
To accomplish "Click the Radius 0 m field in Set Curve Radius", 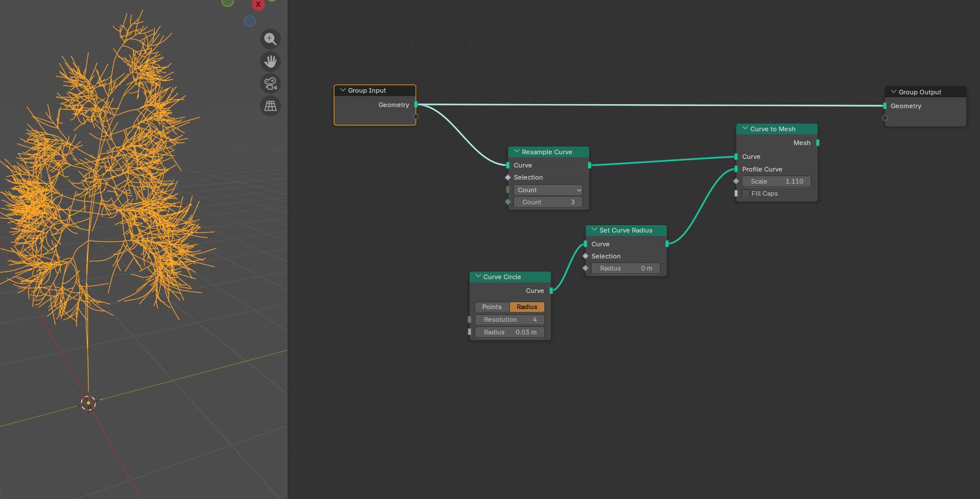I will pyautogui.click(x=626, y=268).
